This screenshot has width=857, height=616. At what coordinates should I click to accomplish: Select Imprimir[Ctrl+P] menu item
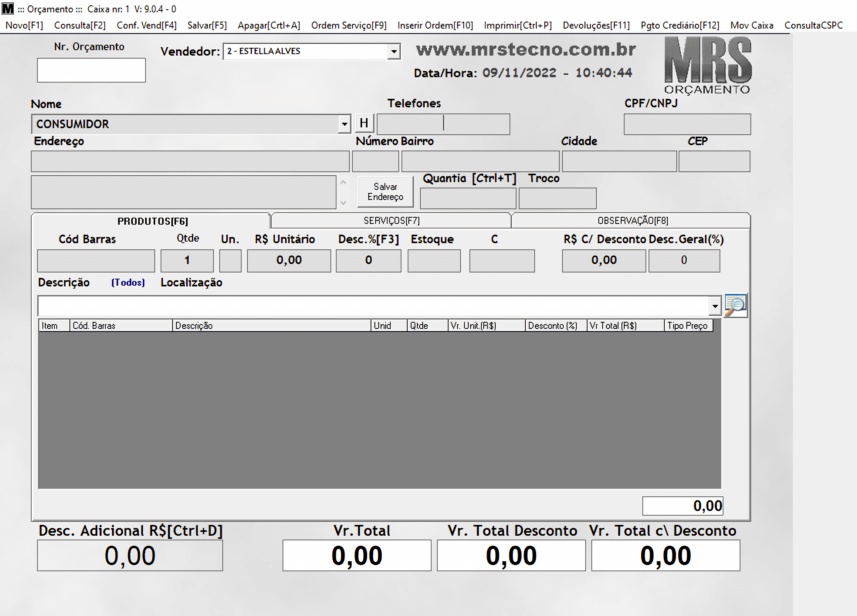(518, 25)
